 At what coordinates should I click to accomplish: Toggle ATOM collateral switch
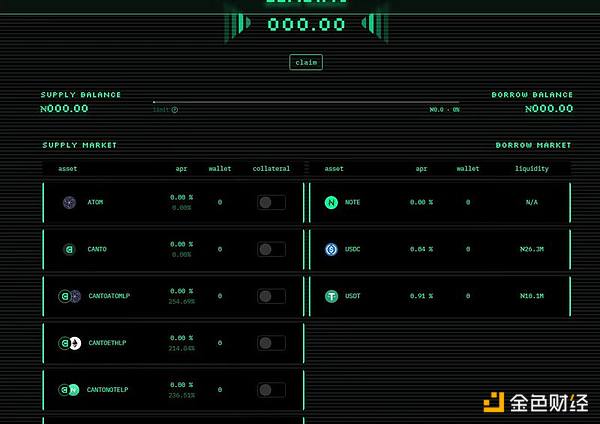[271, 202]
